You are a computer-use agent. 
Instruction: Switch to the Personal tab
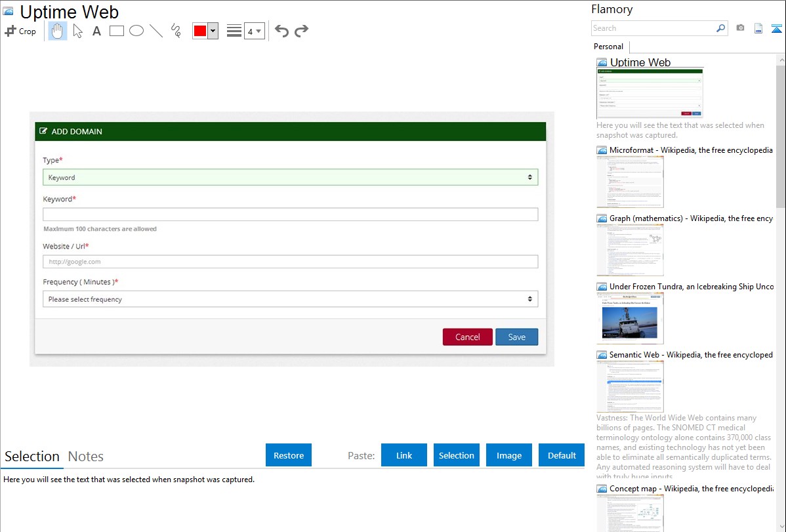[x=609, y=47]
